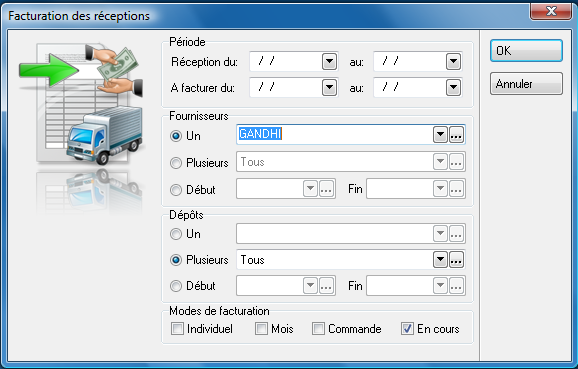Open the Réception du date dropdown
Image resolution: width=578 pixels, height=369 pixels.
329,62
